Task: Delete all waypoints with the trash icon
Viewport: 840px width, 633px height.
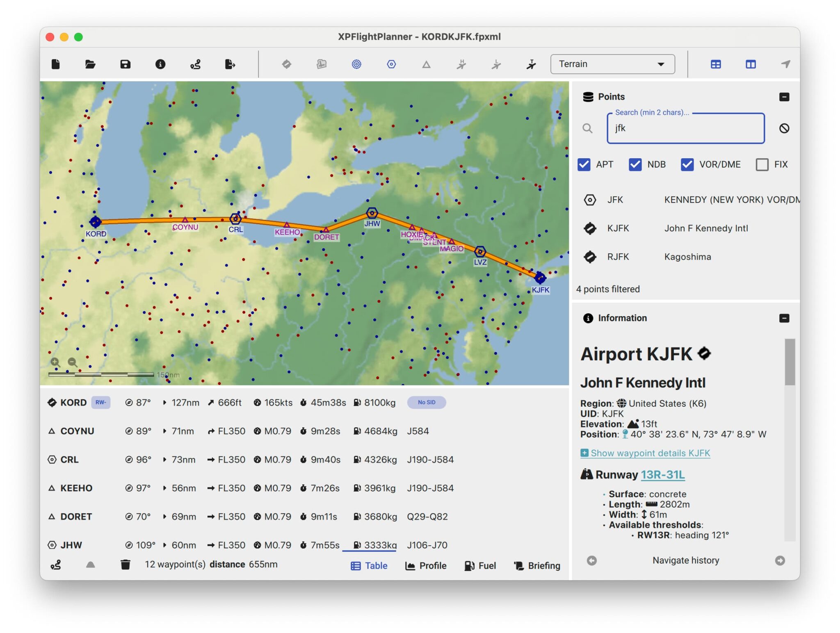Action: pyautogui.click(x=126, y=565)
